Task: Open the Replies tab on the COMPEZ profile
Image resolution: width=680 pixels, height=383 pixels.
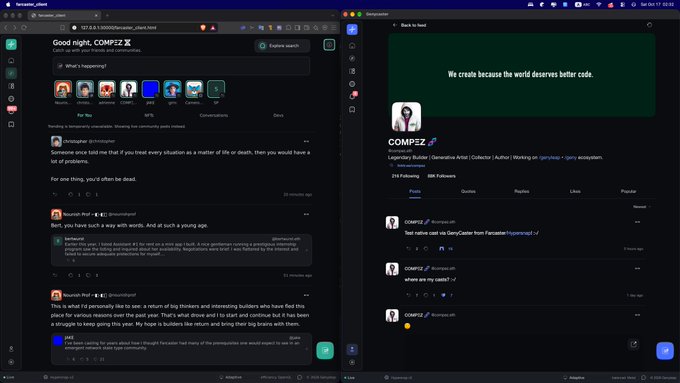Action: point(522,191)
